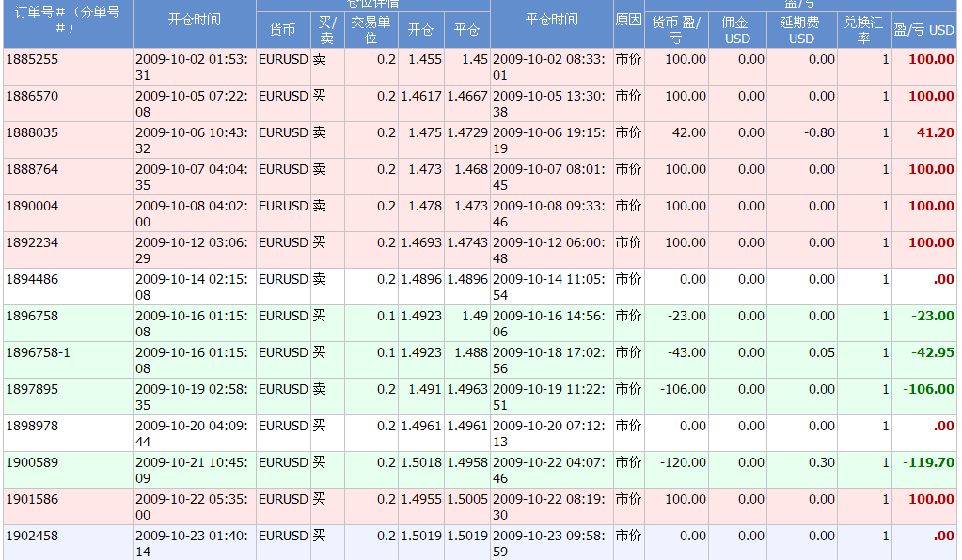Select order number 1897895
This screenshot has width=962, height=560.
pyautogui.click(x=33, y=390)
